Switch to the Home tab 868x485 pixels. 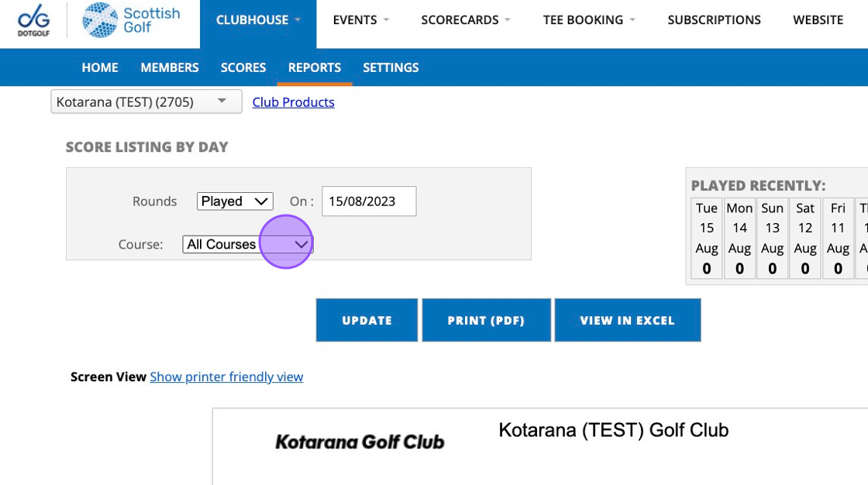click(x=100, y=67)
